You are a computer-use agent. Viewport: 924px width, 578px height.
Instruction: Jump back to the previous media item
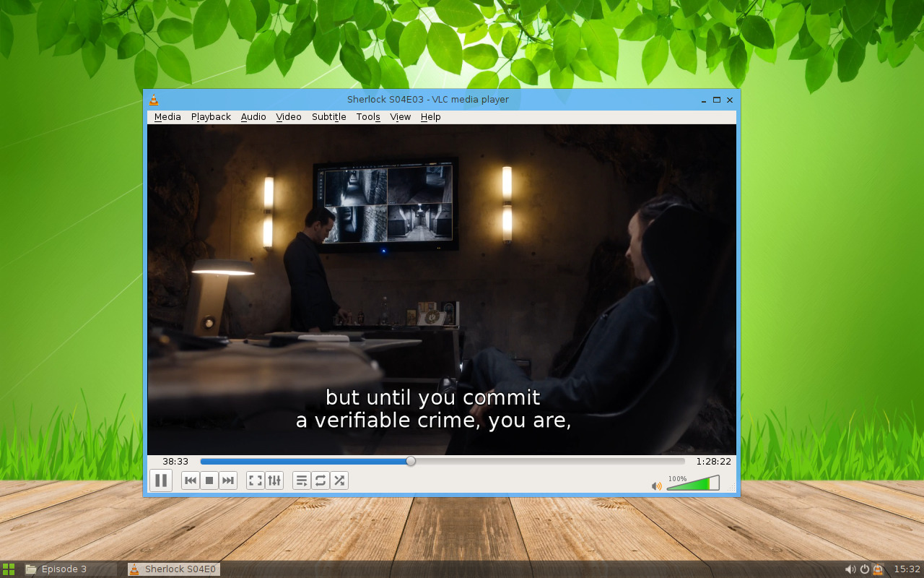click(190, 480)
